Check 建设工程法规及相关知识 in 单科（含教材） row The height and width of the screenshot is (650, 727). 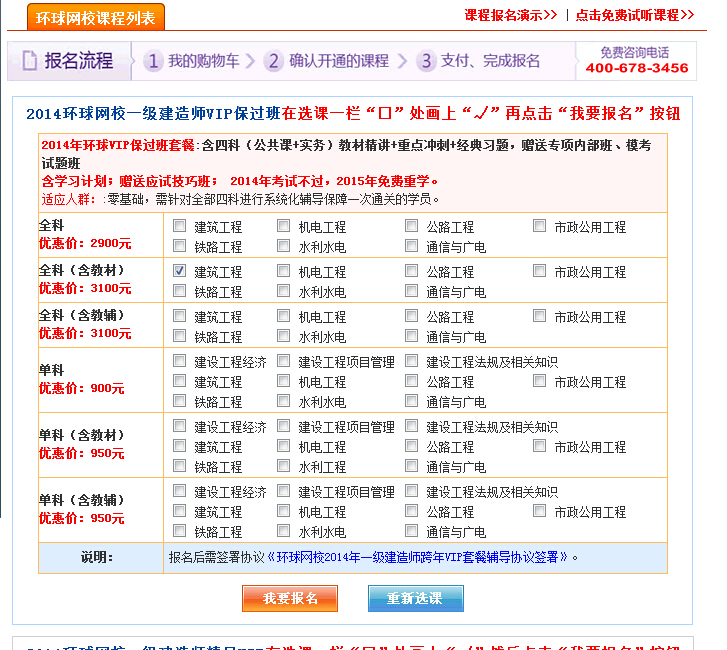click(x=411, y=426)
